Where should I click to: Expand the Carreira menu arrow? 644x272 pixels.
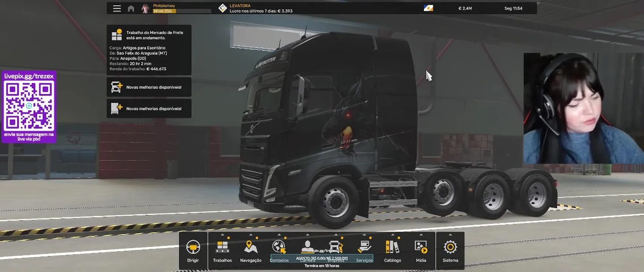click(x=307, y=235)
